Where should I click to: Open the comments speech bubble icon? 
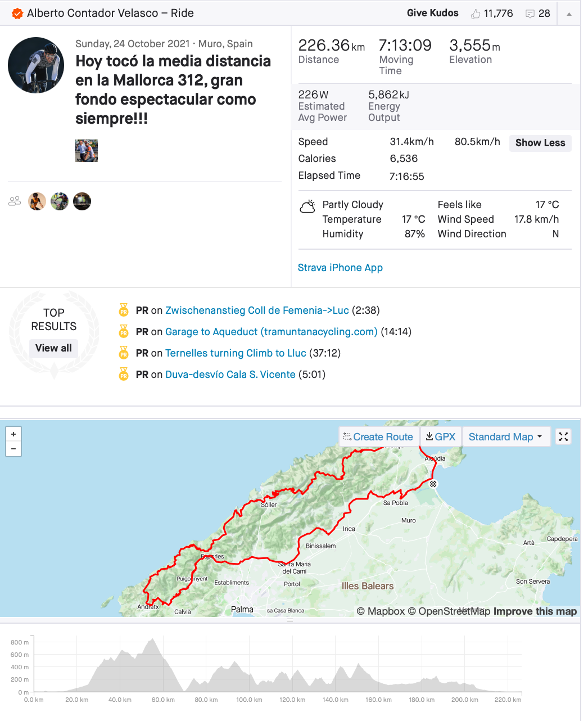[x=530, y=13]
